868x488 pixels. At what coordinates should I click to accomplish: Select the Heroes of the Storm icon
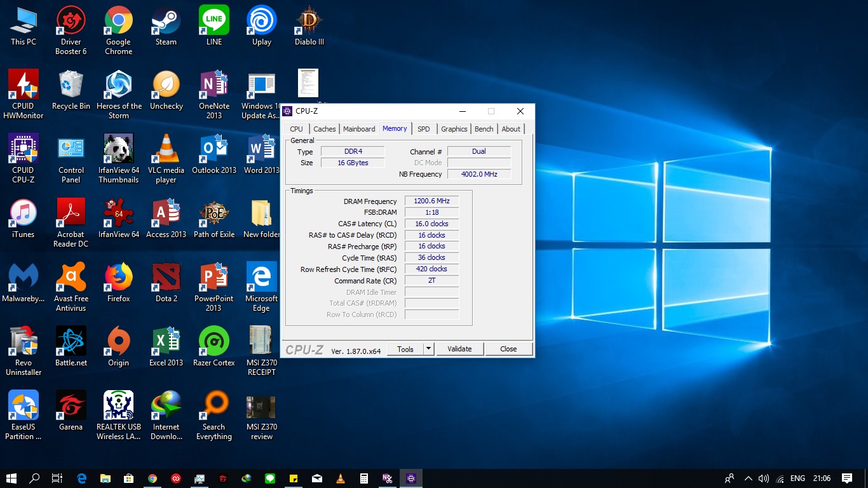click(119, 95)
